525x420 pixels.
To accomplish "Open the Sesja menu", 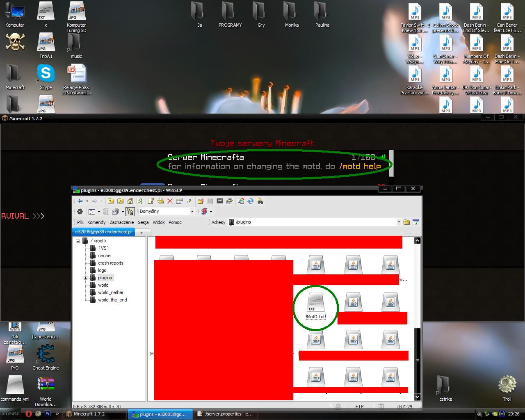I will tap(143, 222).
